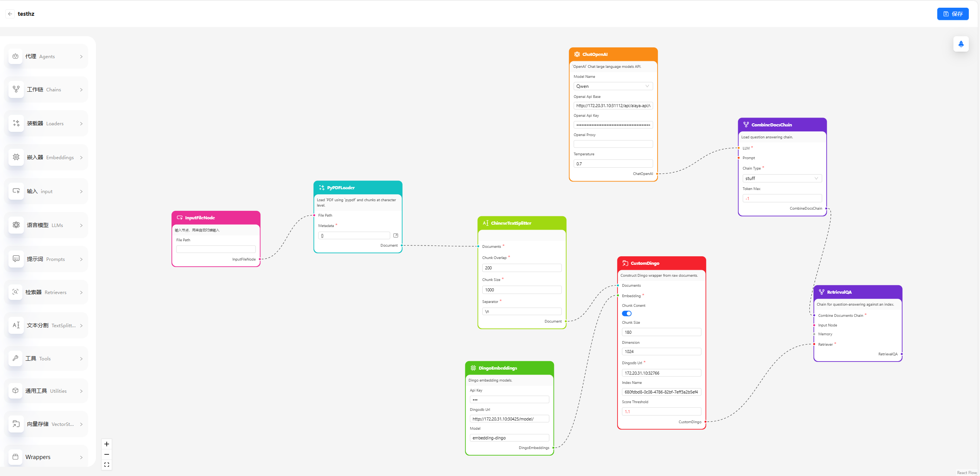Click the fit view canvas control
980x476 pixels.
point(107,465)
